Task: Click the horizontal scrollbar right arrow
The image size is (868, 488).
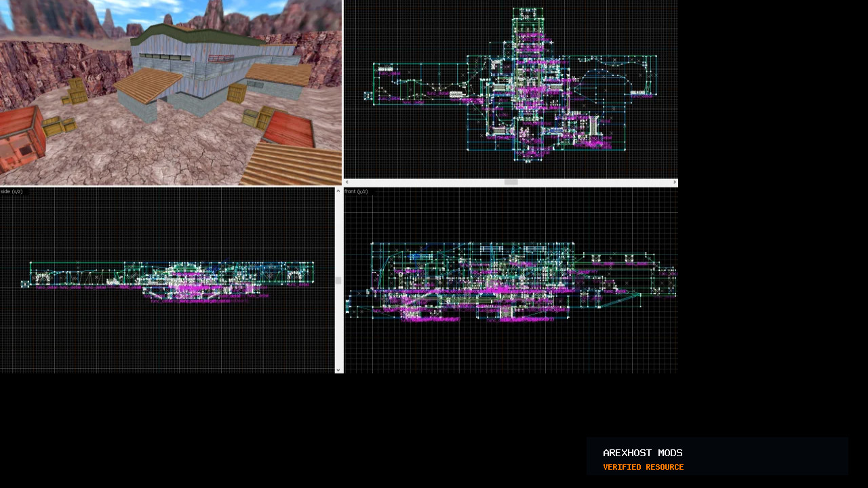Action: [x=675, y=182]
